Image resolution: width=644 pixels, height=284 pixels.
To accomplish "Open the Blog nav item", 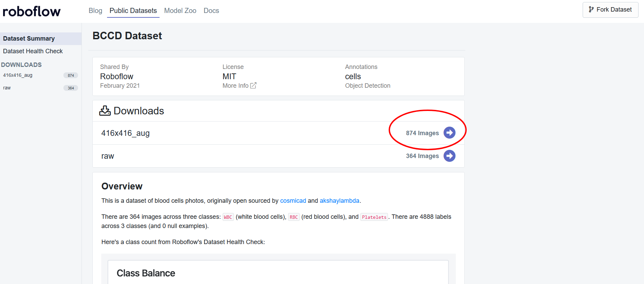I will [x=95, y=11].
